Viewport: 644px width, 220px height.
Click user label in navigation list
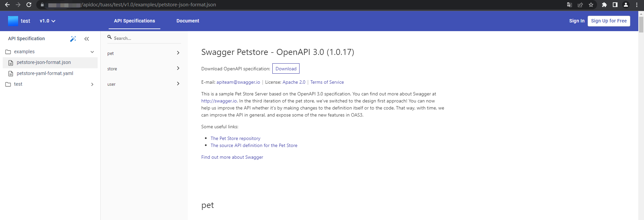[111, 84]
